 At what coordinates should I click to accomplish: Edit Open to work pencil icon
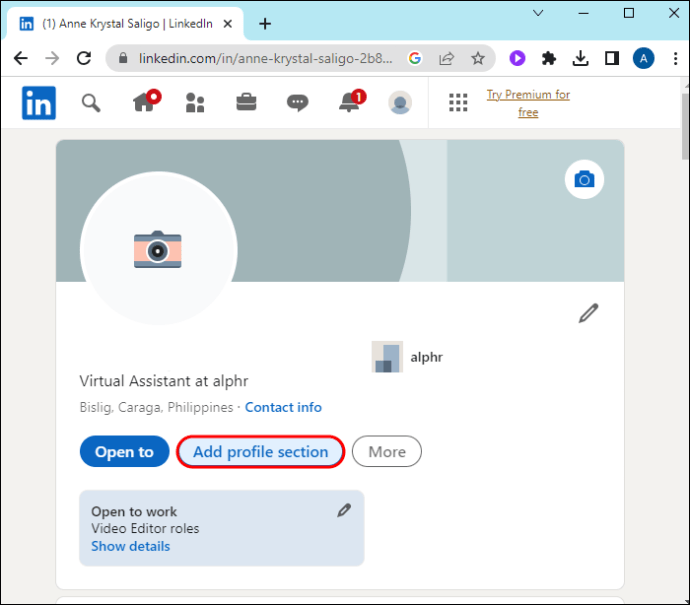[344, 510]
